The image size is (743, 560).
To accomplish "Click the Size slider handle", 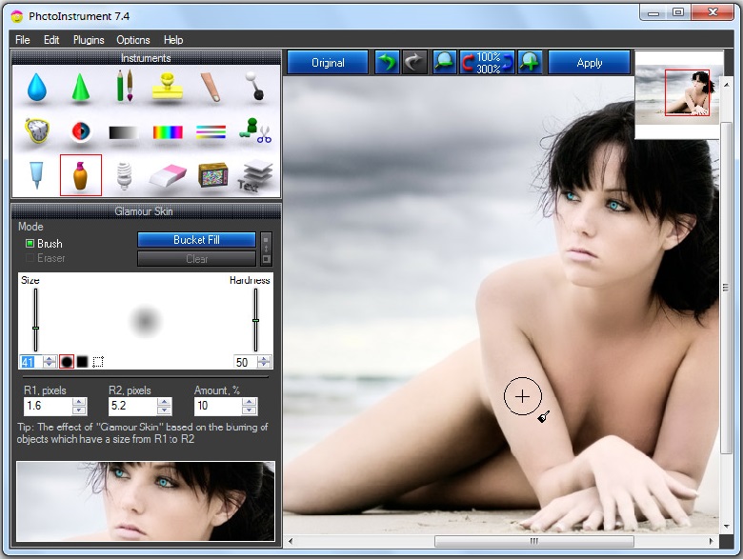I will (35, 328).
